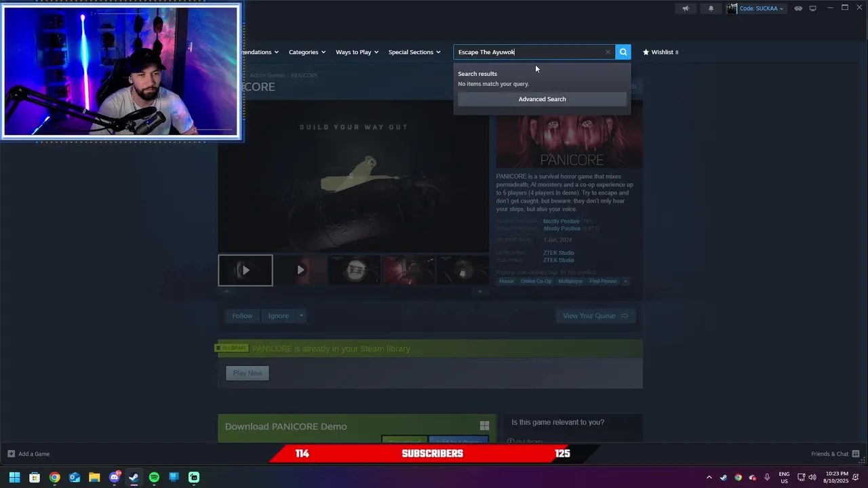
Task: Open the Categories dropdown
Action: [x=307, y=52]
